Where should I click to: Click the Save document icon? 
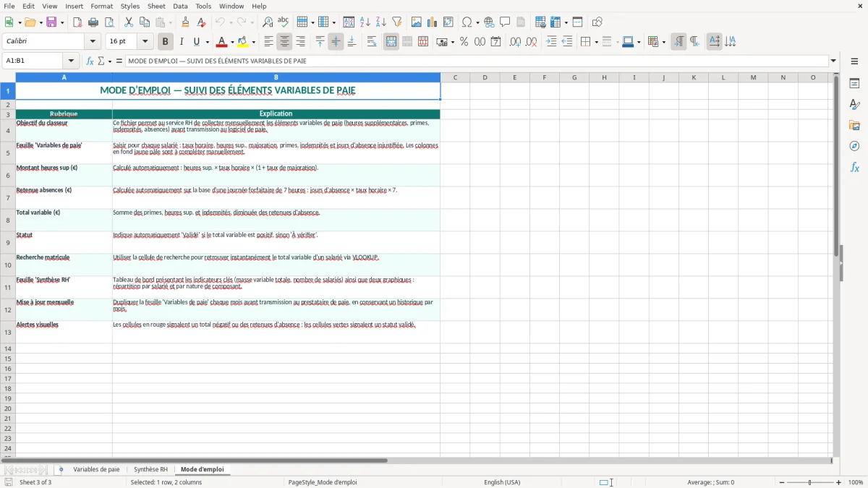coord(51,22)
